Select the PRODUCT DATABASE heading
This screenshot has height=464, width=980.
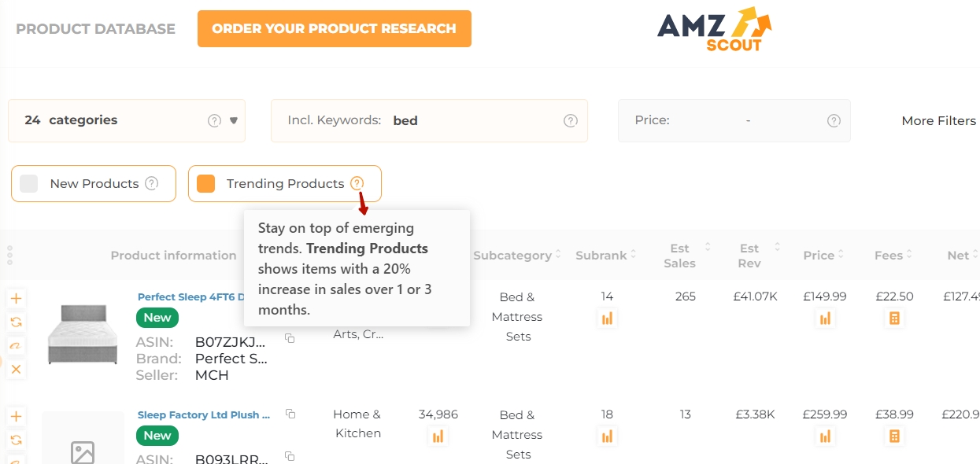(x=95, y=28)
